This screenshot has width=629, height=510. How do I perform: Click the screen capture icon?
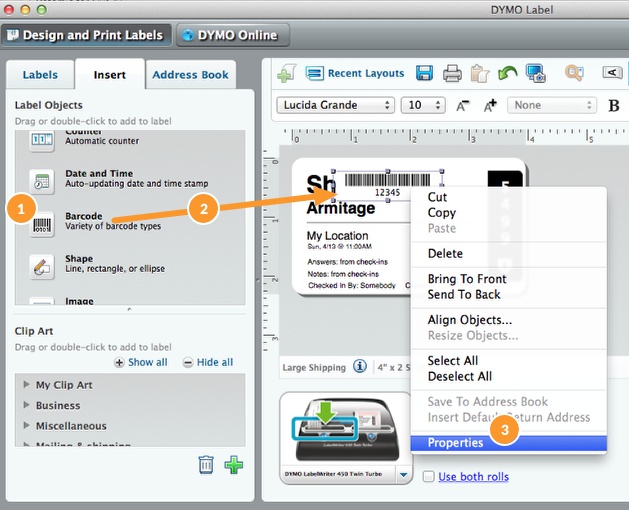point(536,73)
